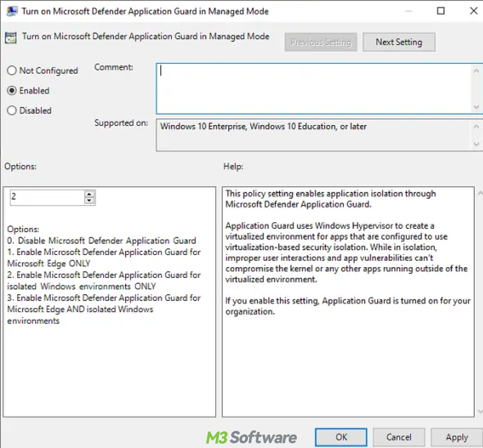Click the 'Options:' section label above spinner
Viewport: 483px width, 448px height.
[x=21, y=166]
